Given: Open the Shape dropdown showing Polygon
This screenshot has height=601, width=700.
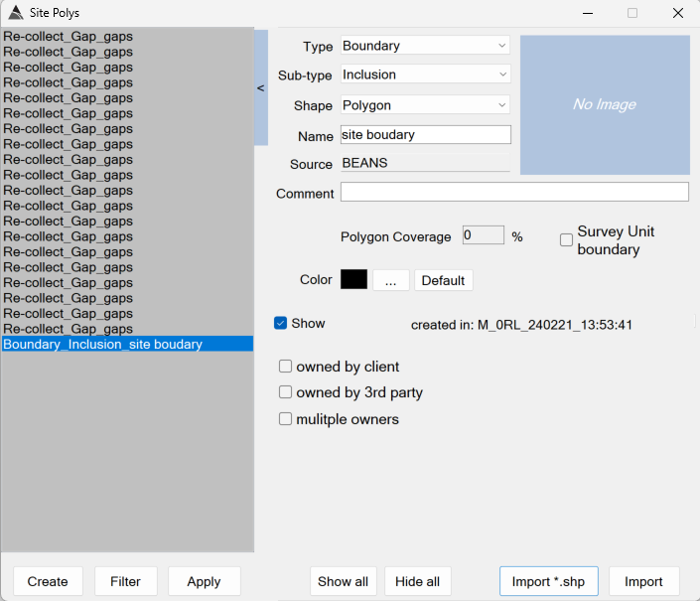Looking at the screenshot, I should (x=425, y=105).
